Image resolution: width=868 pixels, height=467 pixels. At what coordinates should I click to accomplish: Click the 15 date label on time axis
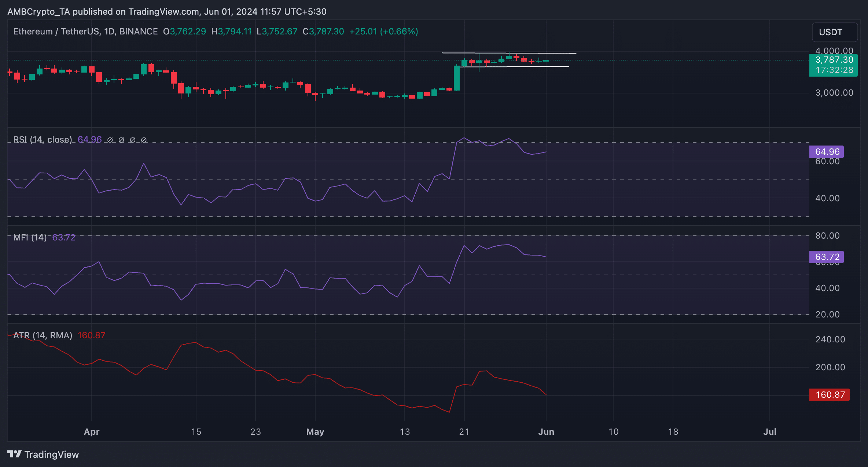196,432
